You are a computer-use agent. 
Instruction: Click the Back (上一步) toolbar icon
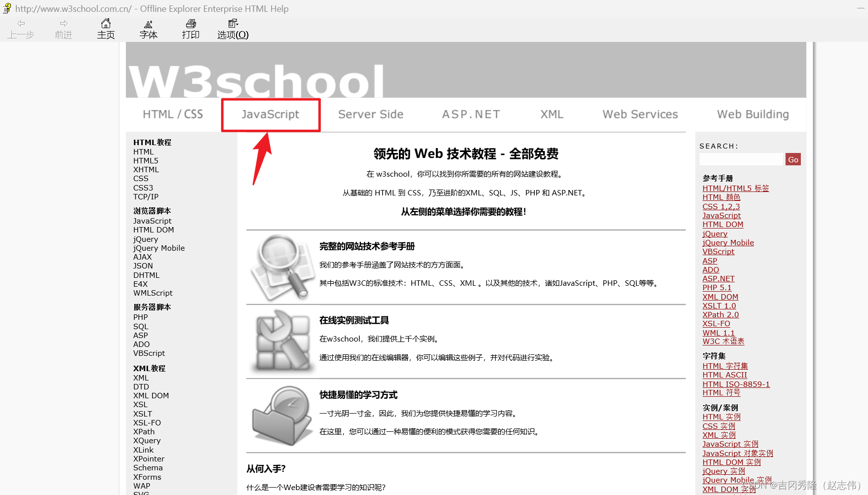21,24
